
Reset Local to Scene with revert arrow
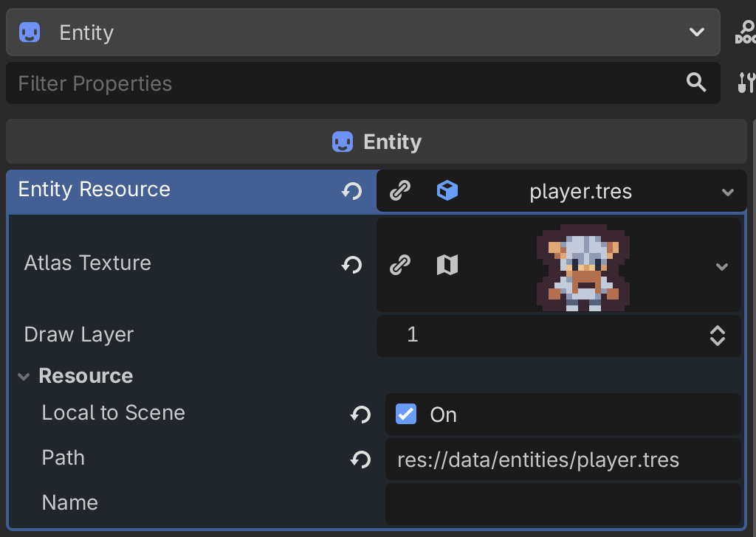pyautogui.click(x=360, y=415)
